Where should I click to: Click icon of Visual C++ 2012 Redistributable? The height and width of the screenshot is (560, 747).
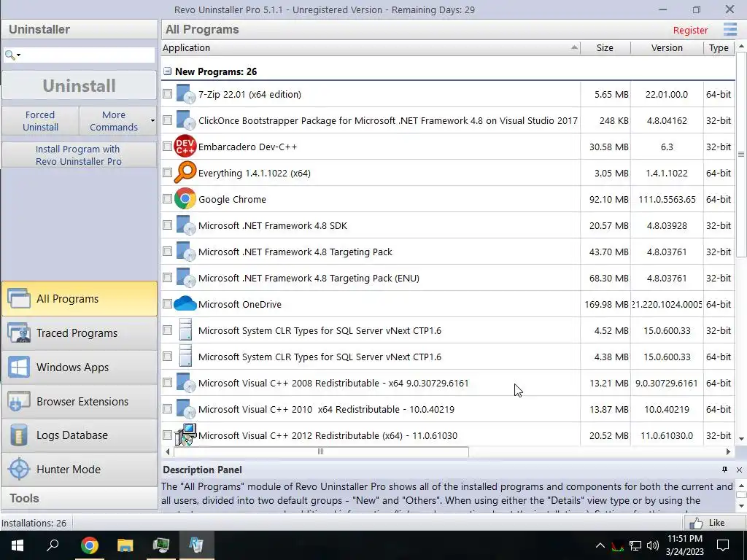(x=185, y=435)
